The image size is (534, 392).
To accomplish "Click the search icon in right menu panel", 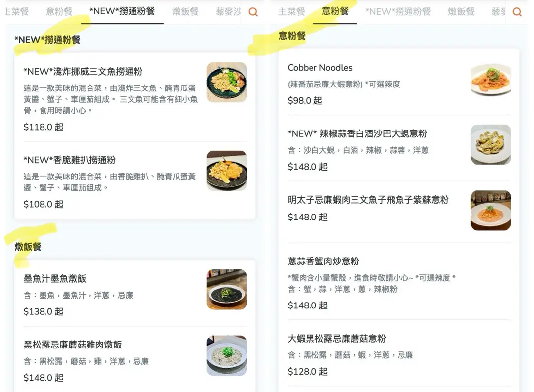I will point(517,12).
